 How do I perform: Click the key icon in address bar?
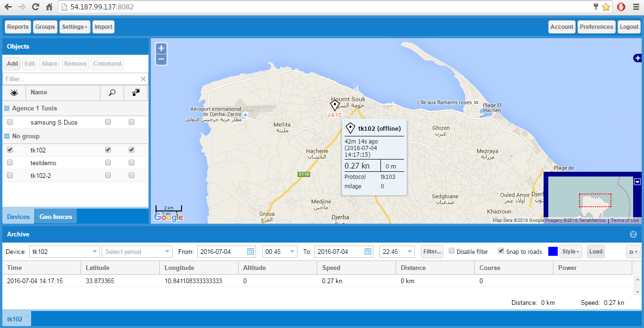click(596, 7)
